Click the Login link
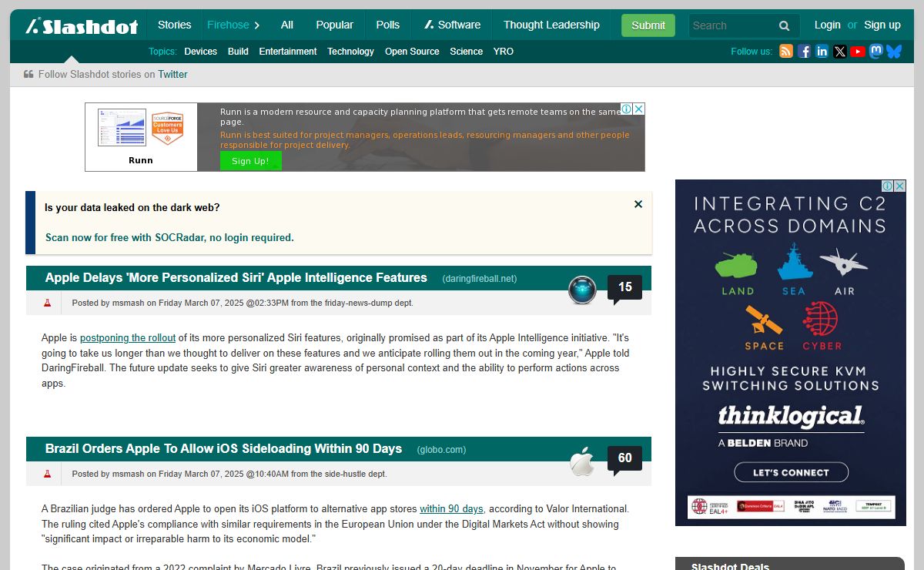The height and width of the screenshot is (570, 924). 828,25
